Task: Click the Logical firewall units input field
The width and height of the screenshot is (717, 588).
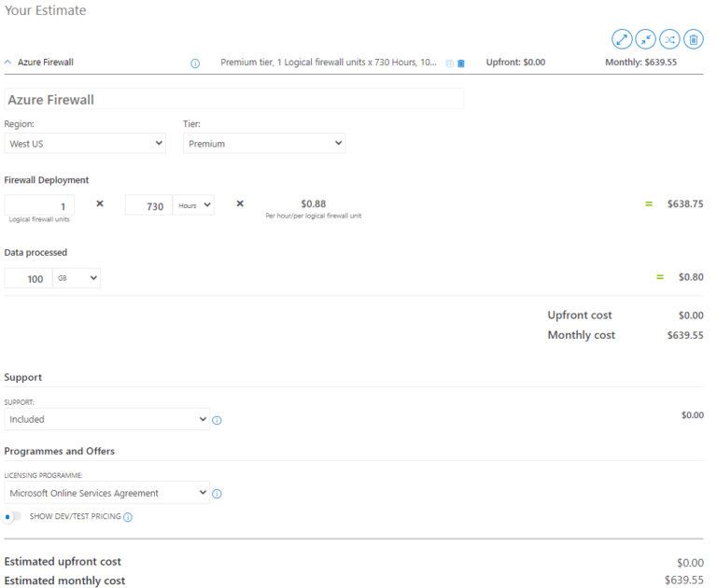Action: point(39,205)
